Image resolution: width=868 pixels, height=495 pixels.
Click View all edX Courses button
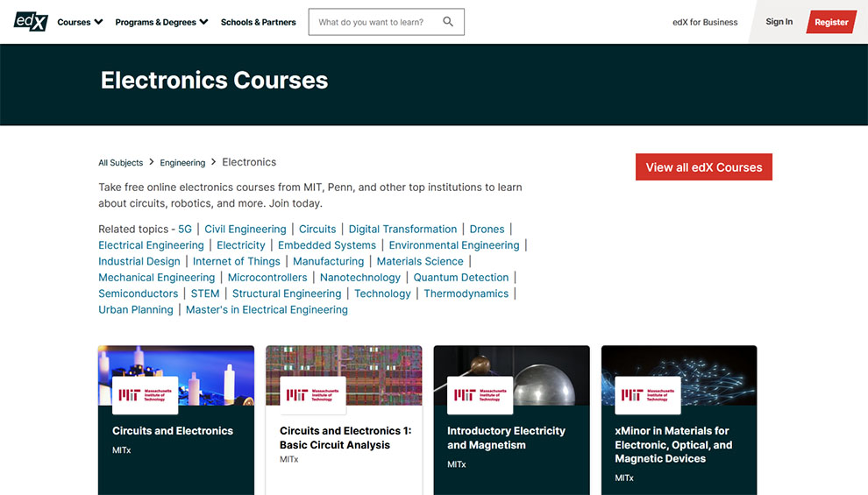pos(703,167)
